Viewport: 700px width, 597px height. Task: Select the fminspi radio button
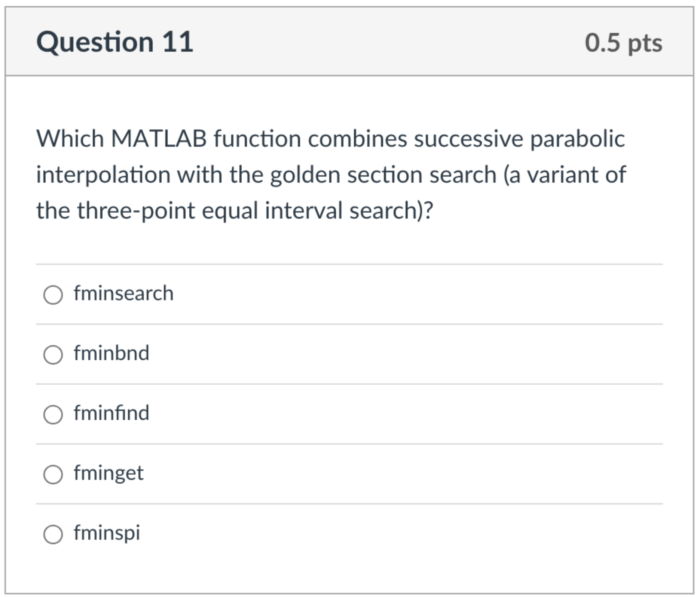[x=53, y=534]
